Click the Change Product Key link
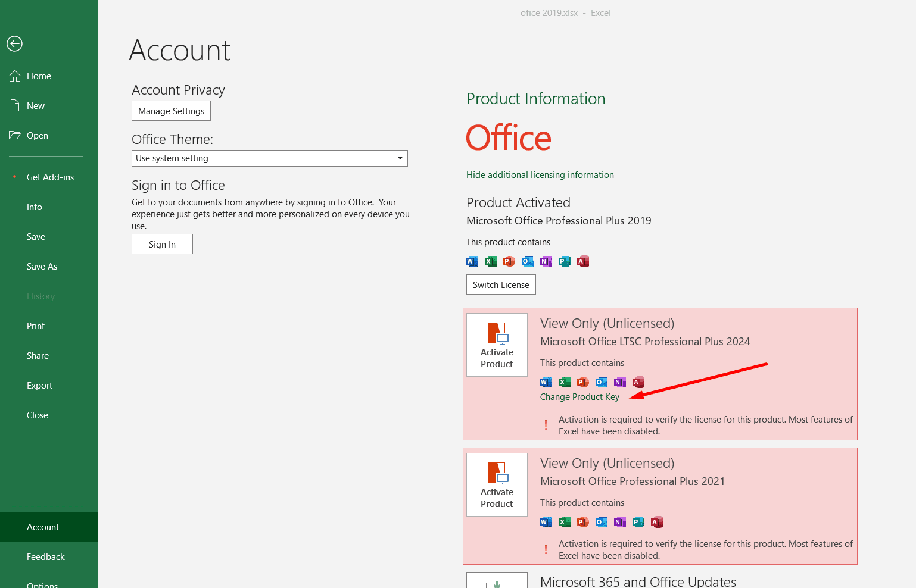Viewport: 916px width, 588px height. [x=579, y=397]
